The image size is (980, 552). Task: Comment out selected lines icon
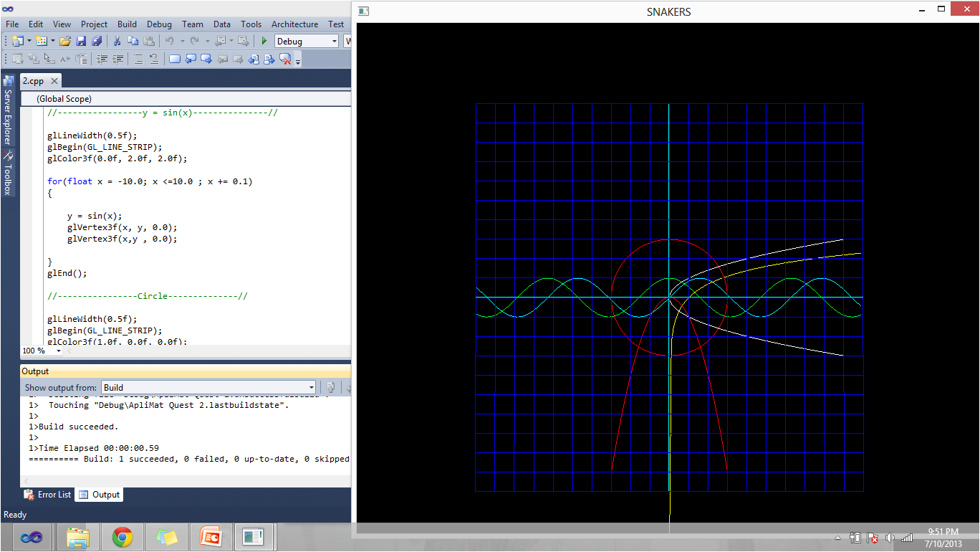click(138, 59)
